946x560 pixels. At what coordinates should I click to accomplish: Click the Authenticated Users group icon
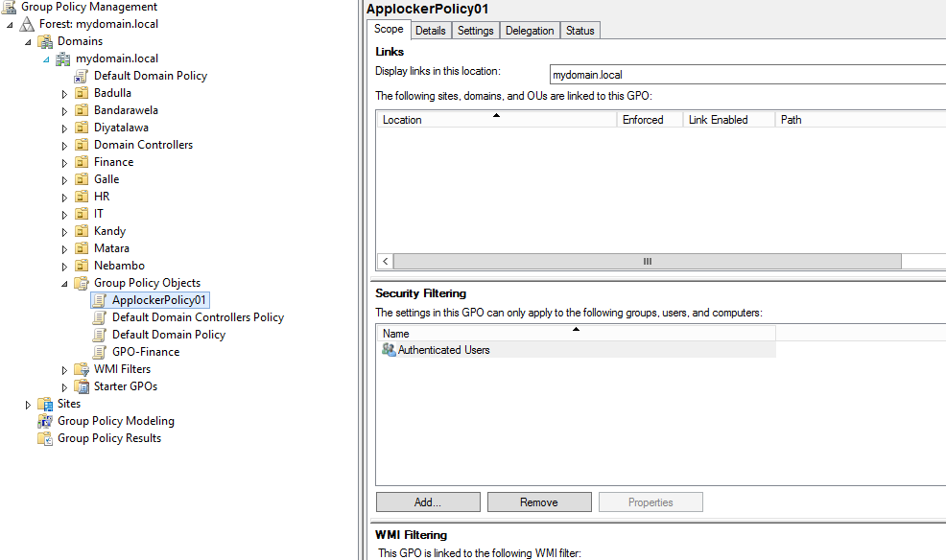(x=389, y=350)
